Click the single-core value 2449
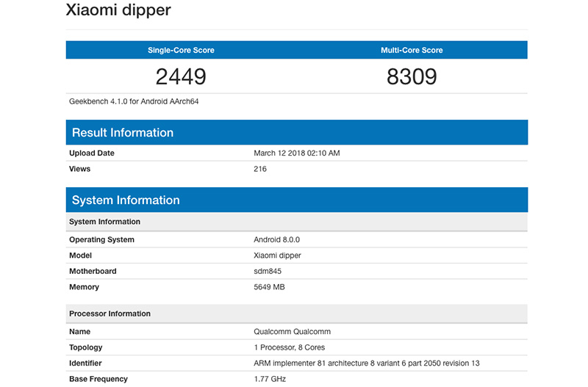This screenshot has height=387, width=588. point(181,76)
